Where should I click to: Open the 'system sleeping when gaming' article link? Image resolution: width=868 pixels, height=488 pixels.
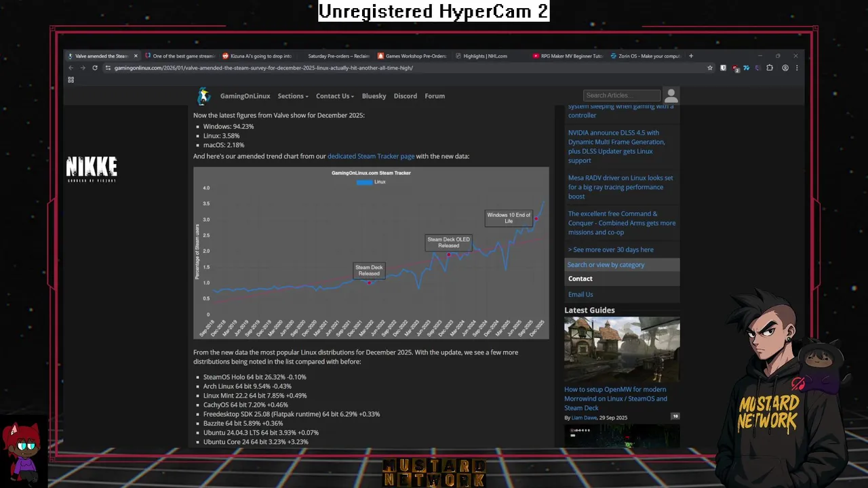click(x=620, y=110)
